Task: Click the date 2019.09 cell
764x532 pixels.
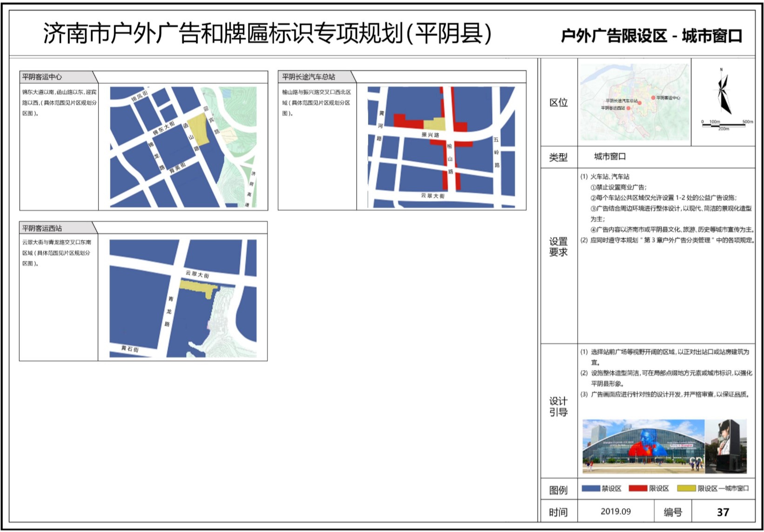Action: click(x=616, y=512)
